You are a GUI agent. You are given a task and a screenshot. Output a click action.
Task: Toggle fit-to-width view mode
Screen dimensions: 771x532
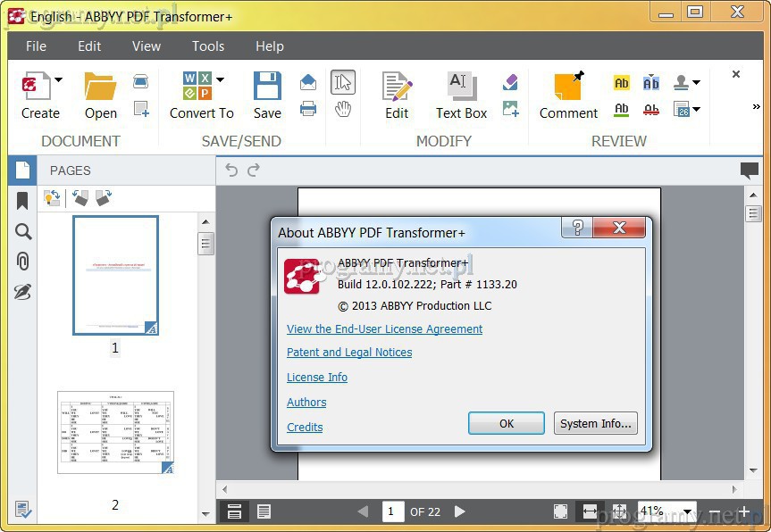click(x=590, y=511)
